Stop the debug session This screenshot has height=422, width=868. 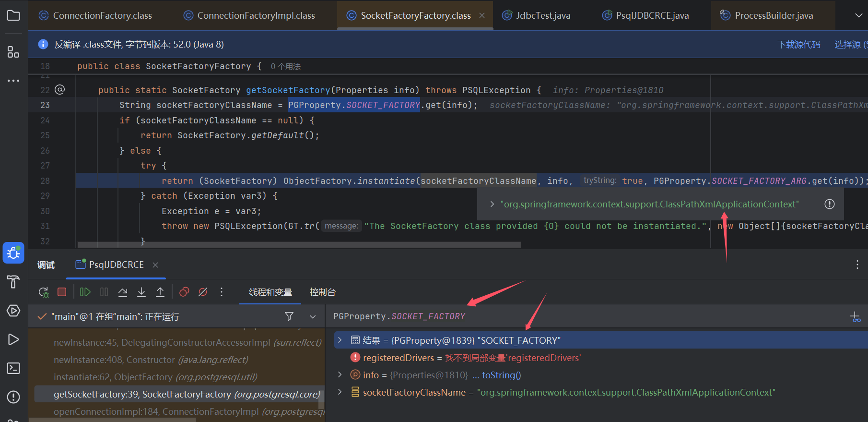(62, 292)
